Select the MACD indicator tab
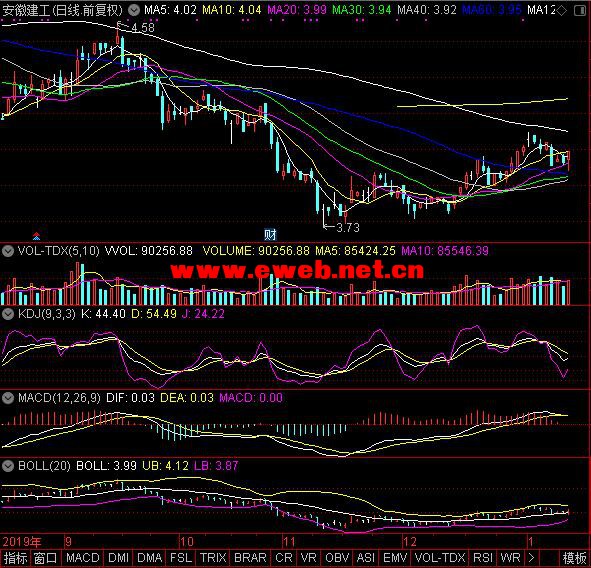 click(x=83, y=558)
